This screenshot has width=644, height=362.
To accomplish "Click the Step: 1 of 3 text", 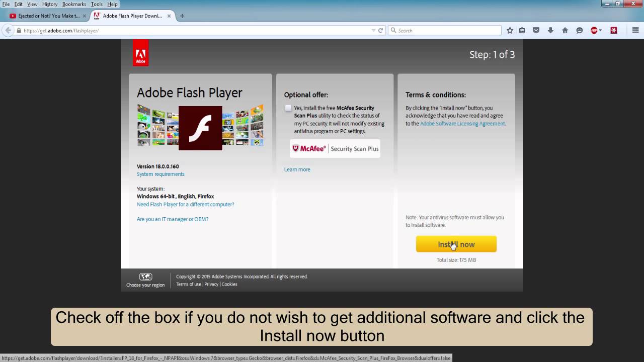I will (x=492, y=55).
